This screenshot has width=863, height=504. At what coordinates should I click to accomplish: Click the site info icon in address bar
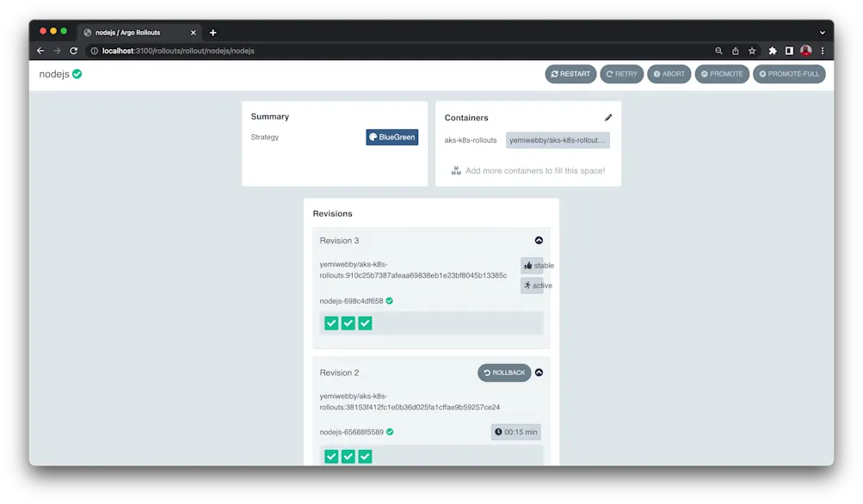pos(94,51)
